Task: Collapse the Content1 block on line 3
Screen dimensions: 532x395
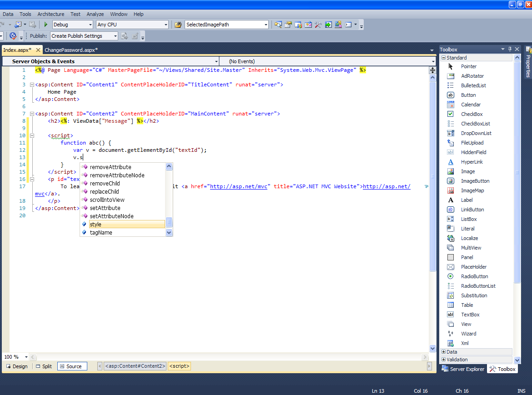Action: point(32,85)
